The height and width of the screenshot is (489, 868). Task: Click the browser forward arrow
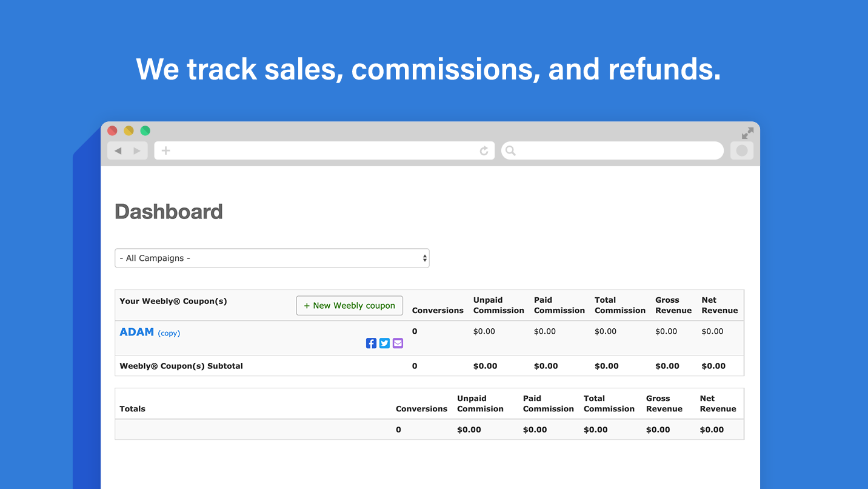click(137, 150)
